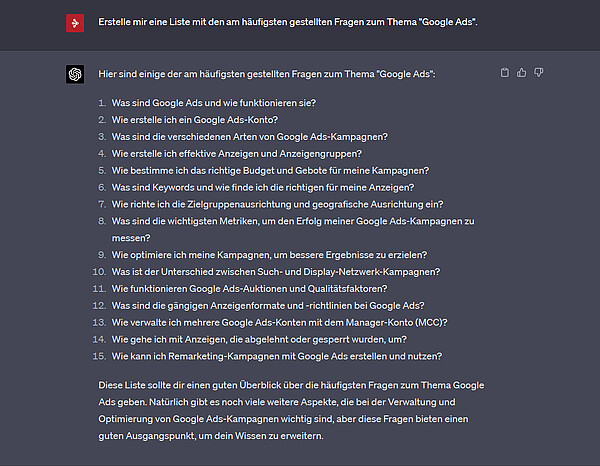The width and height of the screenshot is (600, 466).
Task: Click question 5 about Budget und Gebote
Action: pos(270,170)
